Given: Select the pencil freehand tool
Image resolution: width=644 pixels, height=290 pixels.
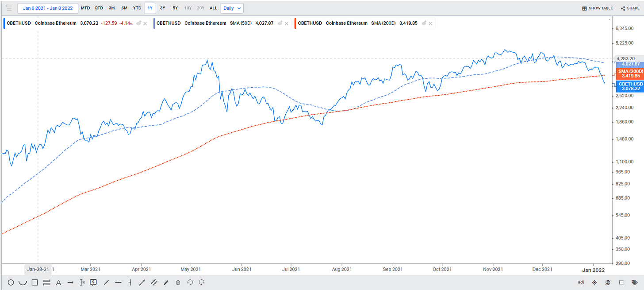Looking at the screenshot, I should [166, 282].
